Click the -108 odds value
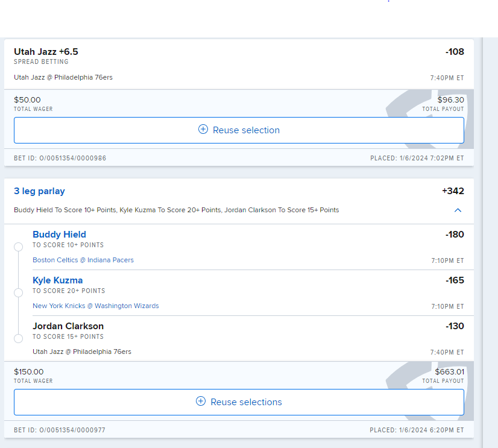498x448 pixels. (x=455, y=51)
